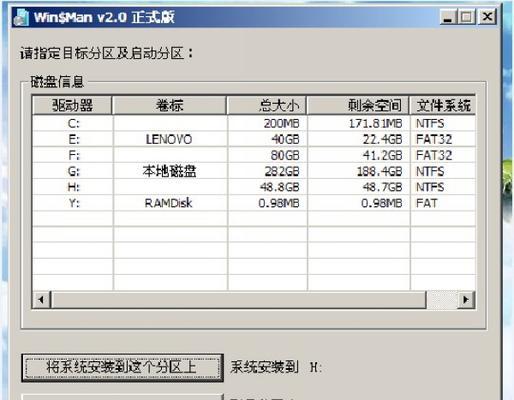
Task: Select the Y: RAMDisk row
Action: pos(254,203)
